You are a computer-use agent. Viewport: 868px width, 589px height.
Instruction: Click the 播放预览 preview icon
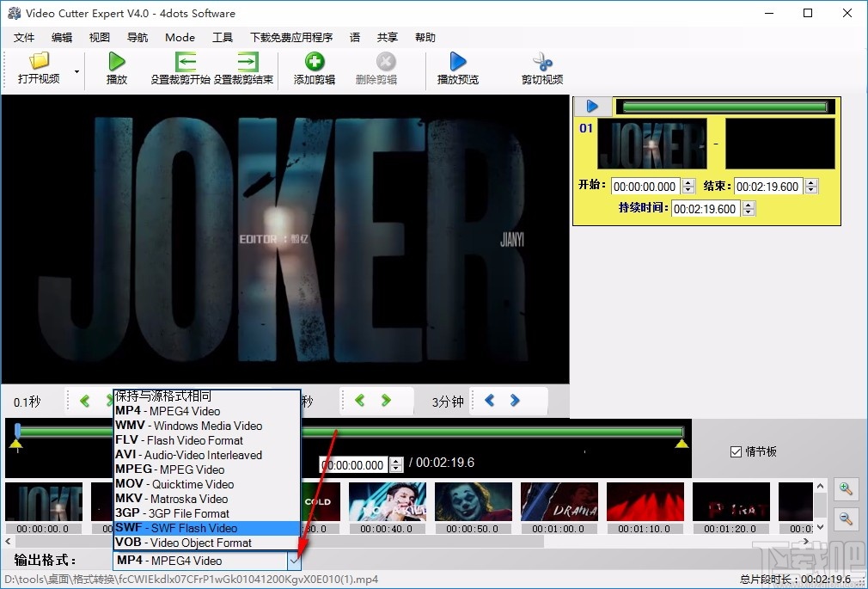458,63
